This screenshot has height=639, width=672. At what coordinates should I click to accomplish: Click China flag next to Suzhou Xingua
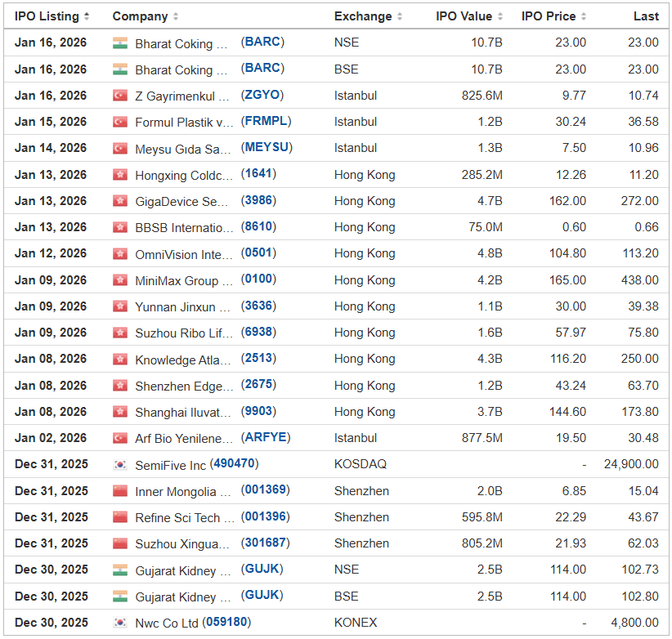pyautogui.click(x=120, y=543)
